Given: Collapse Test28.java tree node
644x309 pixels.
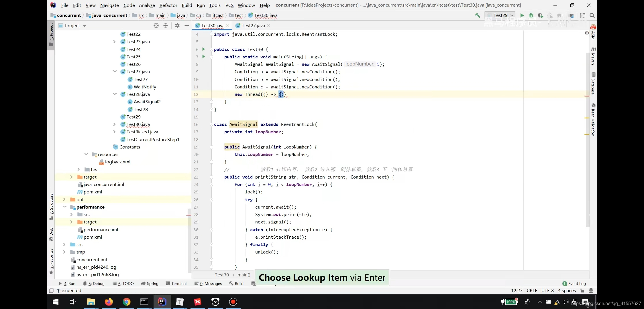Looking at the screenshot, I should pos(115,94).
